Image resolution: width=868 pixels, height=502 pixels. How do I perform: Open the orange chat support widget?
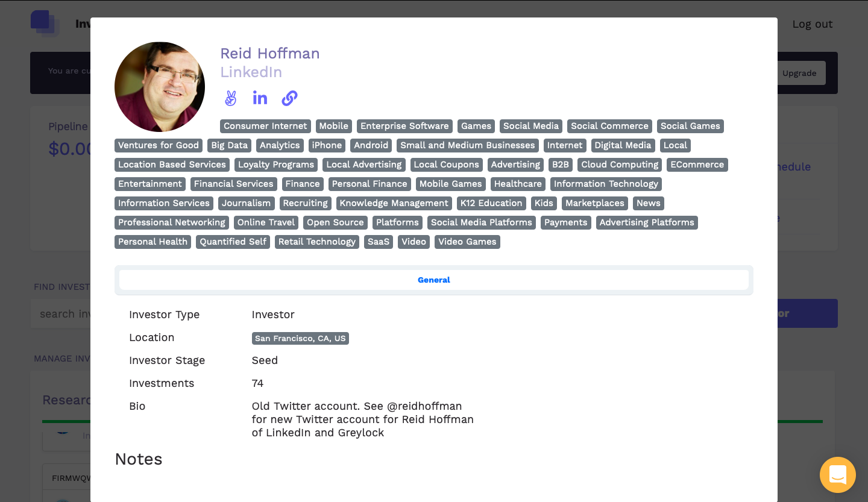[837, 475]
